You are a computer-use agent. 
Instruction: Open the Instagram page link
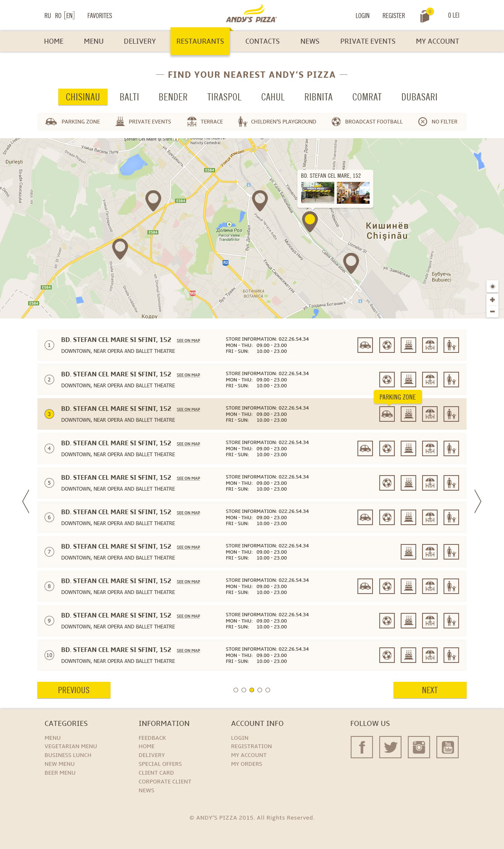pyautogui.click(x=419, y=747)
